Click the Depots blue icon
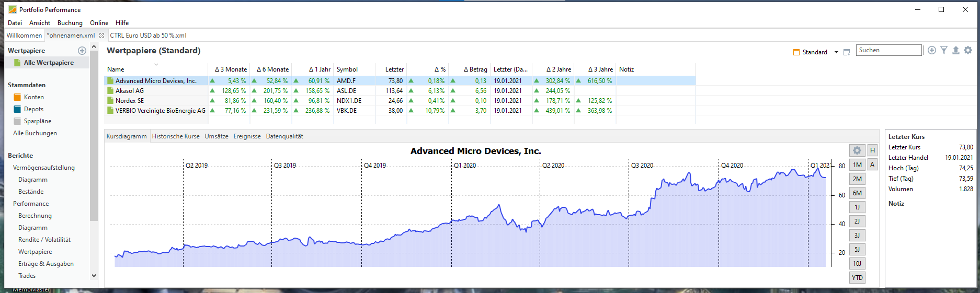Image resolution: width=980 pixels, height=293 pixels. pos(17,109)
